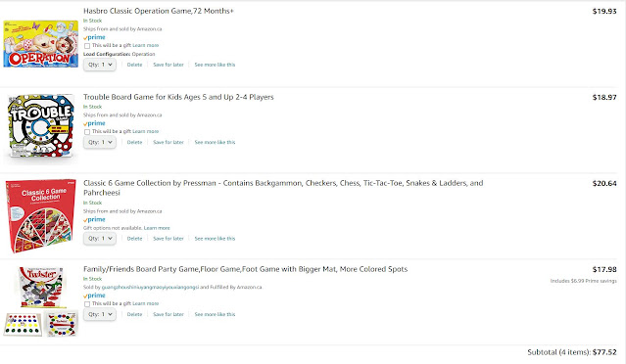Save the Classic 6 Game Collection for later
Image resolution: width=626 pixels, height=364 pixels.
(169, 239)
